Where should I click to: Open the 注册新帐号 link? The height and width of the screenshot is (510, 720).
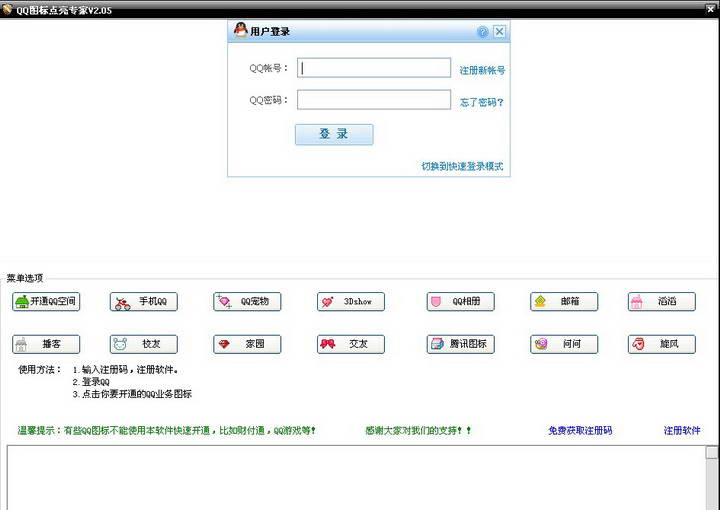pos(482,70)
